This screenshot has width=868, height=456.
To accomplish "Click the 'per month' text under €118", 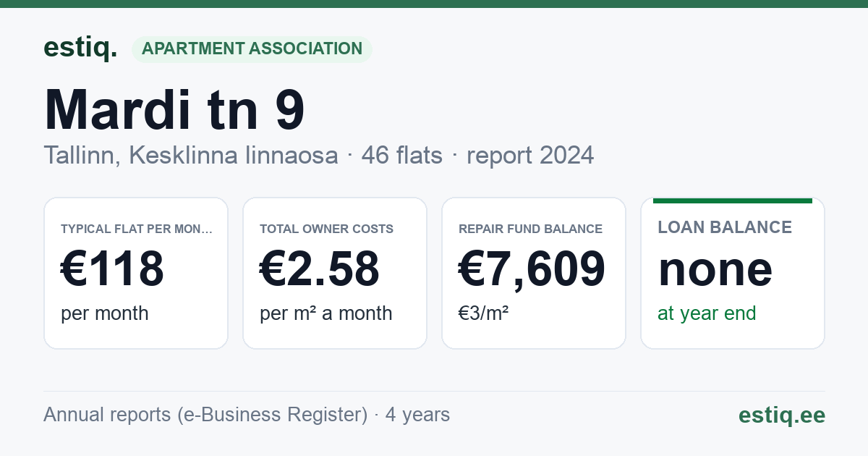I will tap(105, 313).
